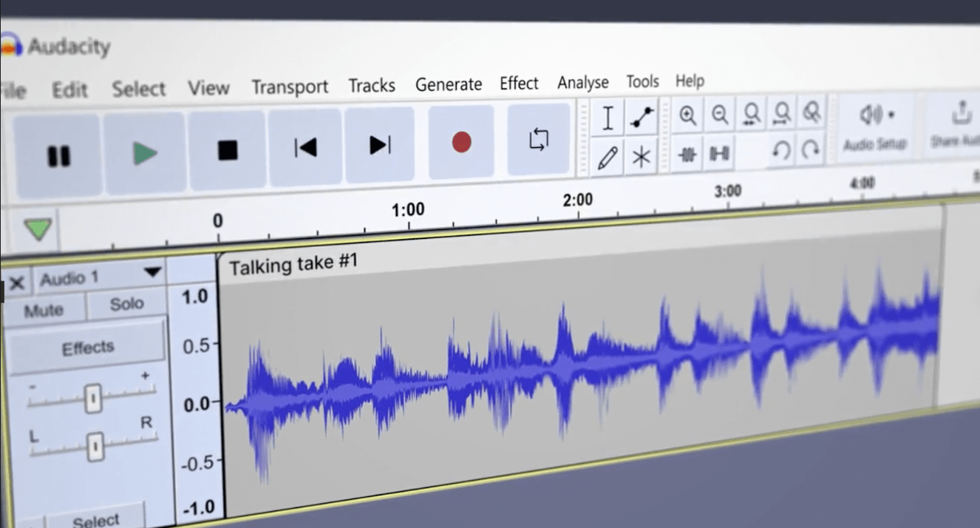This screenshot has height=528, width=980.
Task: Close the Audio 1 track
Action: (16, 282)
